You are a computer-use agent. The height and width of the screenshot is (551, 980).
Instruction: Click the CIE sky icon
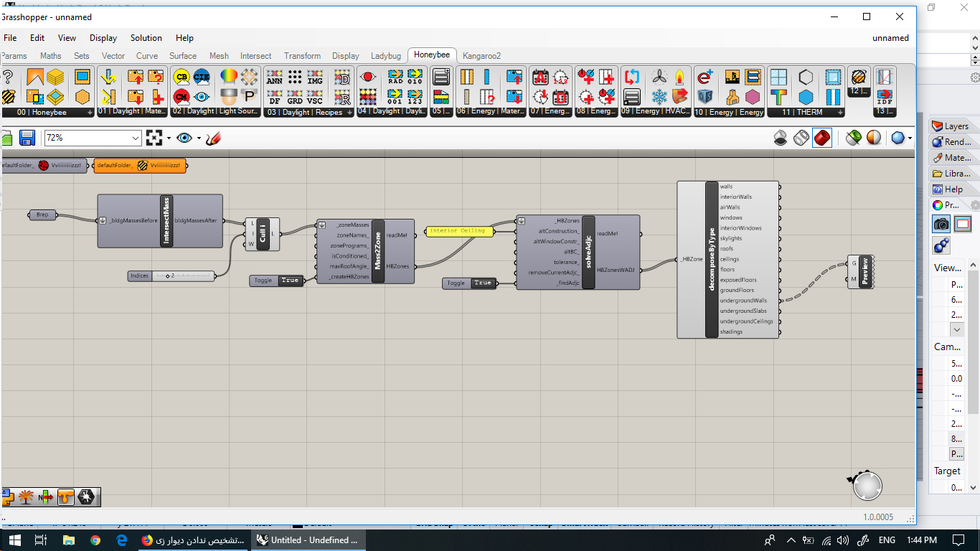point(202,77)
